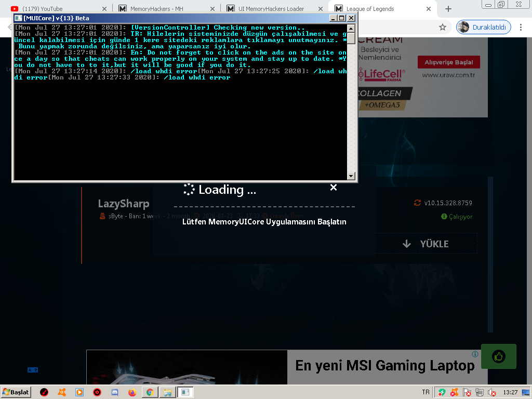Open the green shield tray icon
The height and width of the screenshot is (399, 532).
(442, 393)
